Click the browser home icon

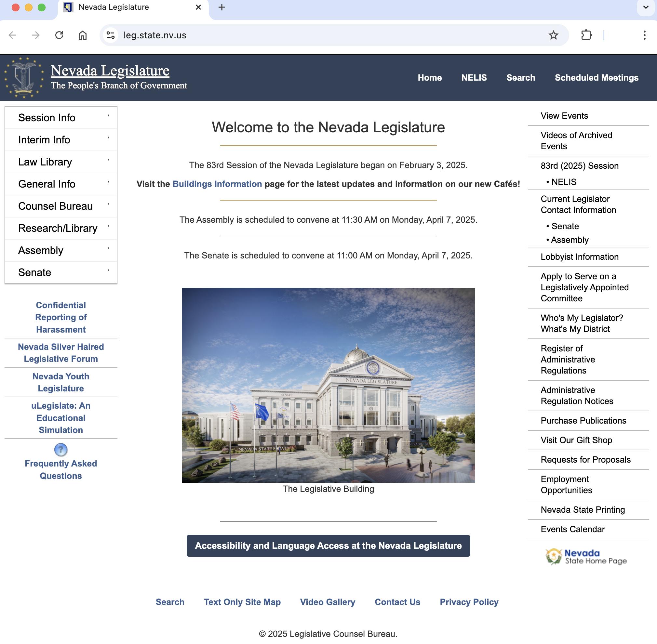click(83, 35)
